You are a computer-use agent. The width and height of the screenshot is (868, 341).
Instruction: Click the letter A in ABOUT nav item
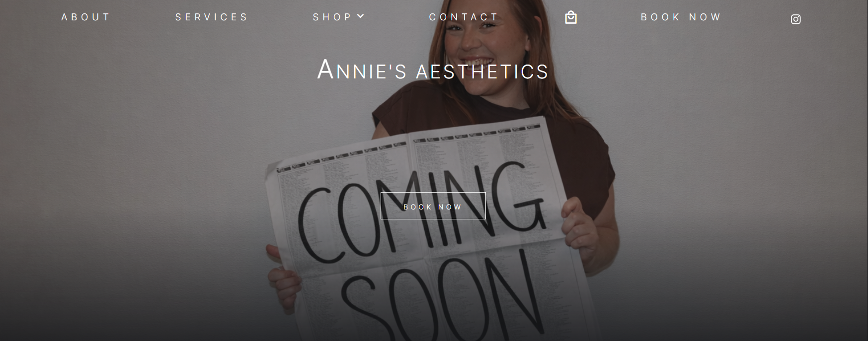65,17
